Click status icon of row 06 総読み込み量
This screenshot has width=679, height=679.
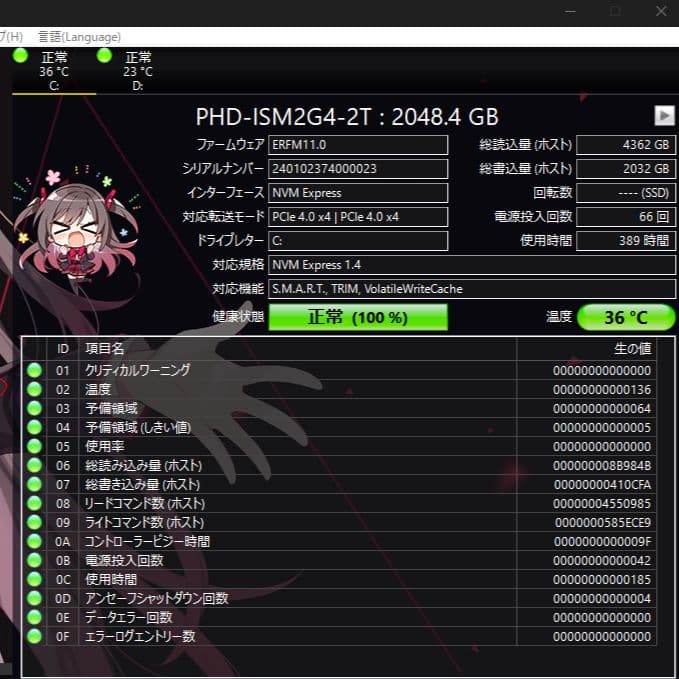[x=34, y=466]
